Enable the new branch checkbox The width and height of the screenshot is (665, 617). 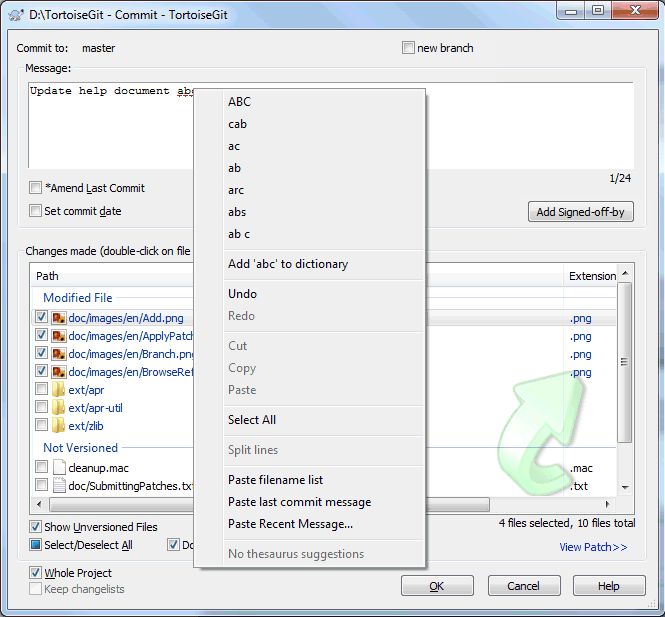click(x=408, y=47)
